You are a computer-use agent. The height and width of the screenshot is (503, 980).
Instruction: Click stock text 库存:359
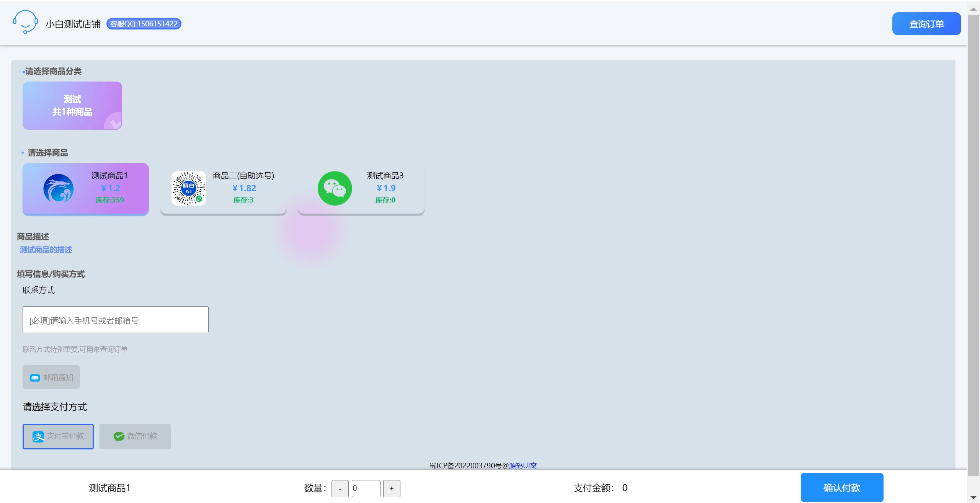110,200
